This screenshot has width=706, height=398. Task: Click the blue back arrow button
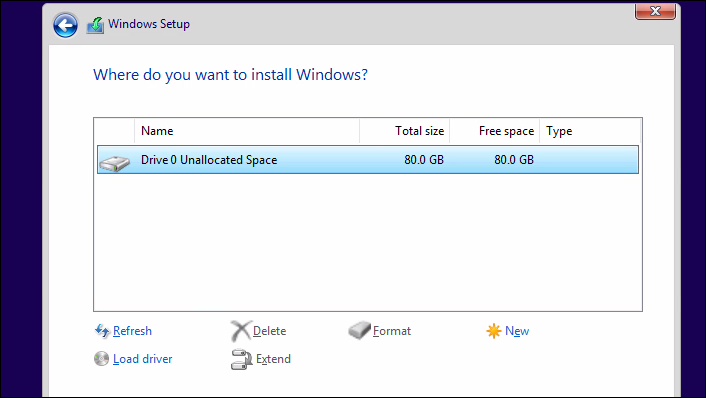tap(65, 25)
